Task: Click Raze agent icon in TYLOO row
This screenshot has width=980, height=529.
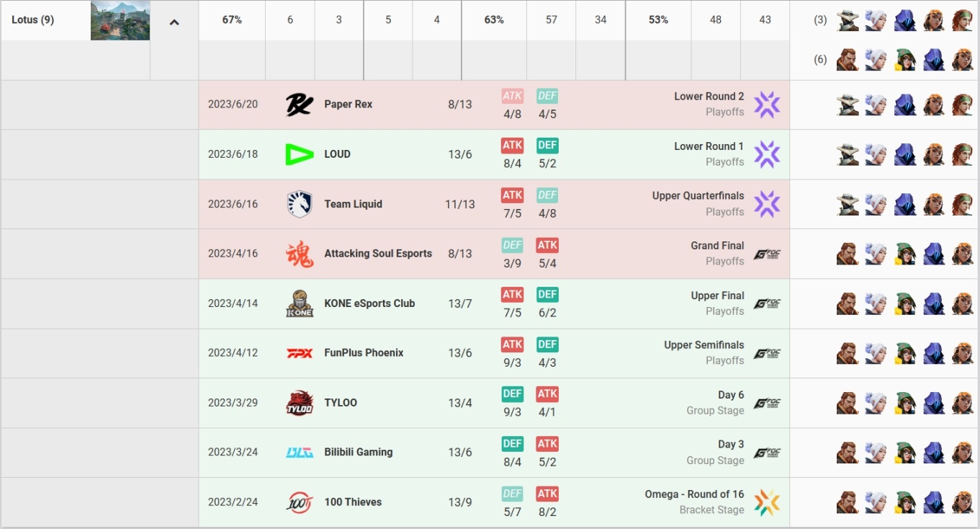Action: pos(963,403)
